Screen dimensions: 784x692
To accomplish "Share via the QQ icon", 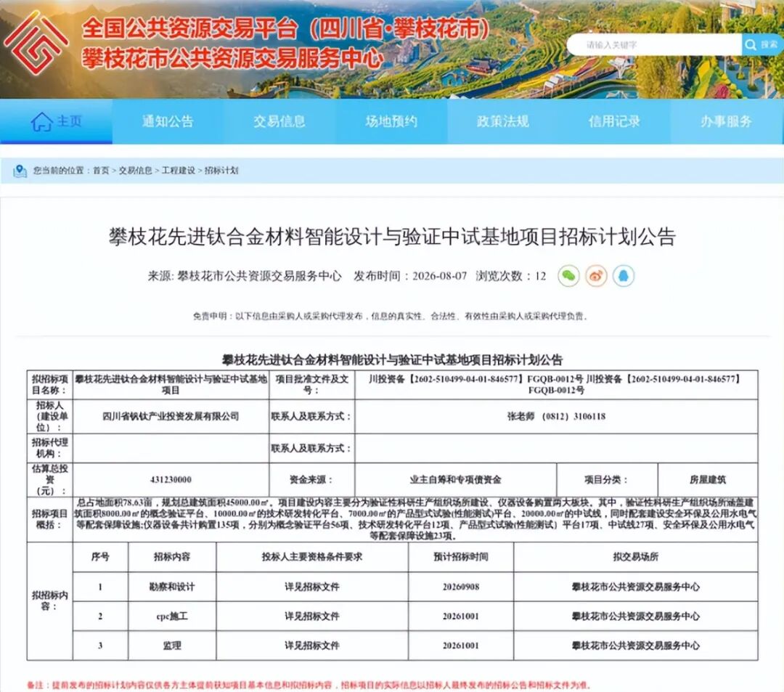I will (624, 275).
